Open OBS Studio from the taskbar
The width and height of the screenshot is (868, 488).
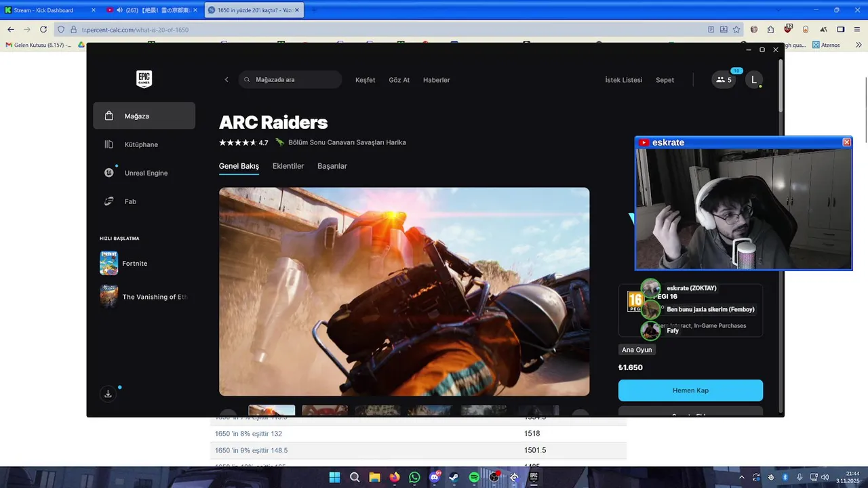point(494,477)
